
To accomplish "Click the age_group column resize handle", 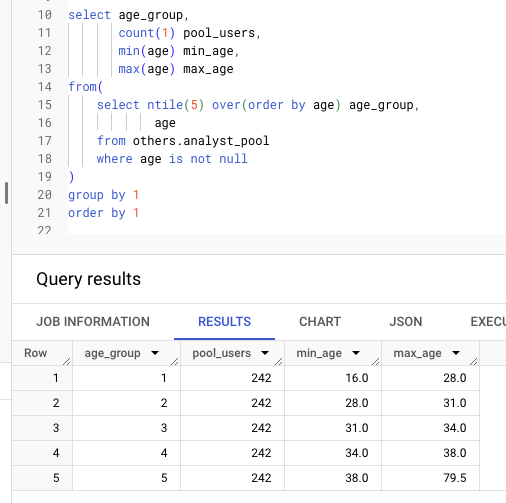I will coord(175,361).
